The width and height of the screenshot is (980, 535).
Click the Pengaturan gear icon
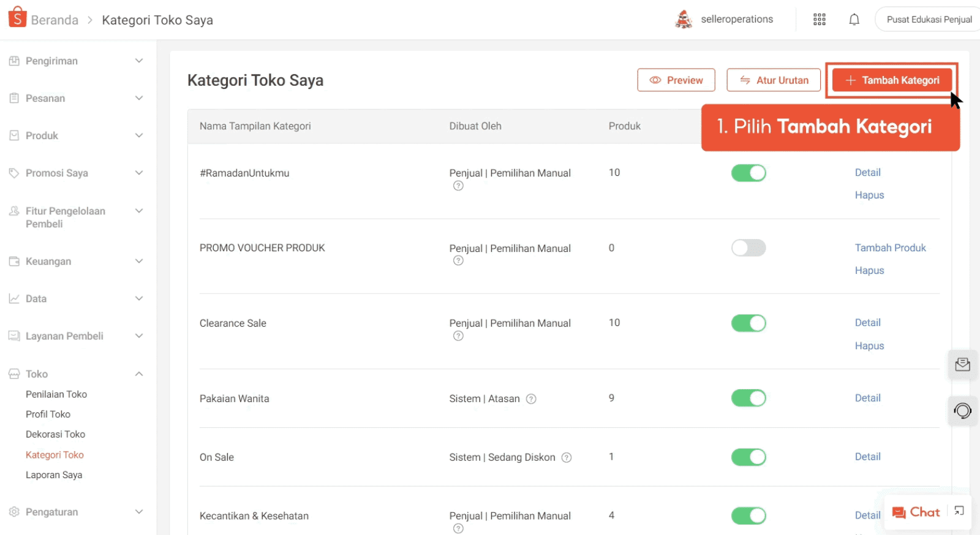[x=14, y=512]
